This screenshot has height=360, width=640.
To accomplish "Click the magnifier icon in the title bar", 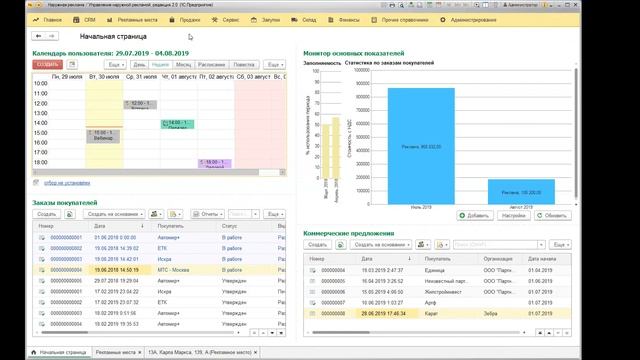I will coord(401,5).
